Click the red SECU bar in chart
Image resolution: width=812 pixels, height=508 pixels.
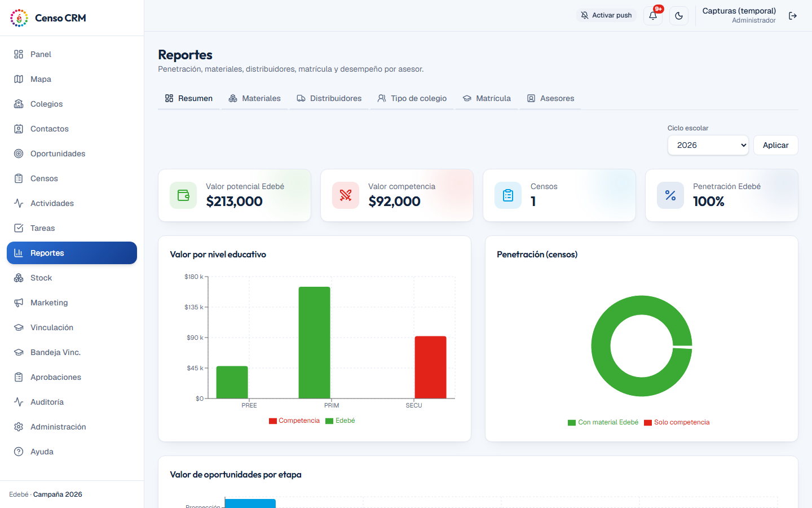click(431, 367)
